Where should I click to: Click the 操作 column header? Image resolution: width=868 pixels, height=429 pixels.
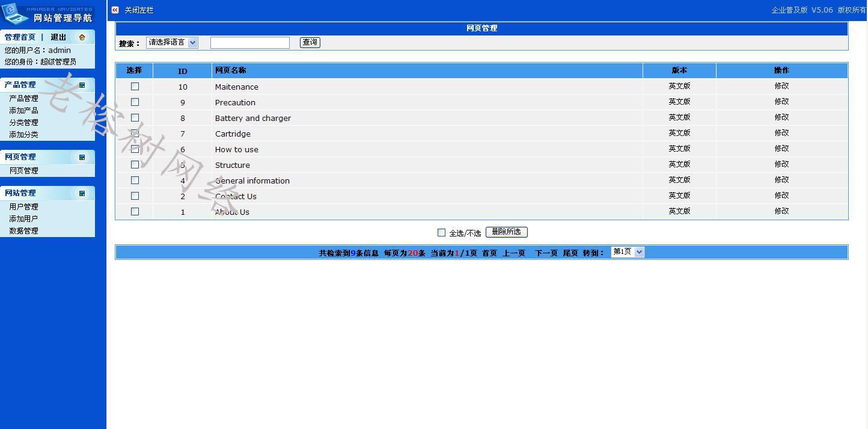click(x=781, y=70)
